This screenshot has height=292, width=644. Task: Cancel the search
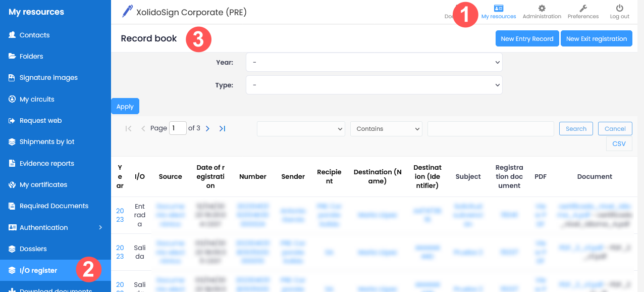click(x=615, y=129)
